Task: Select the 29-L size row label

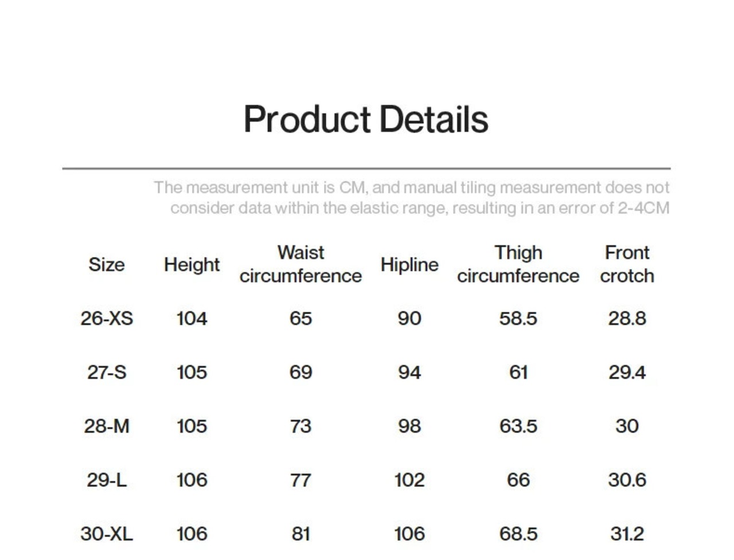Action: pyautogui.click(x=107, y=480)
